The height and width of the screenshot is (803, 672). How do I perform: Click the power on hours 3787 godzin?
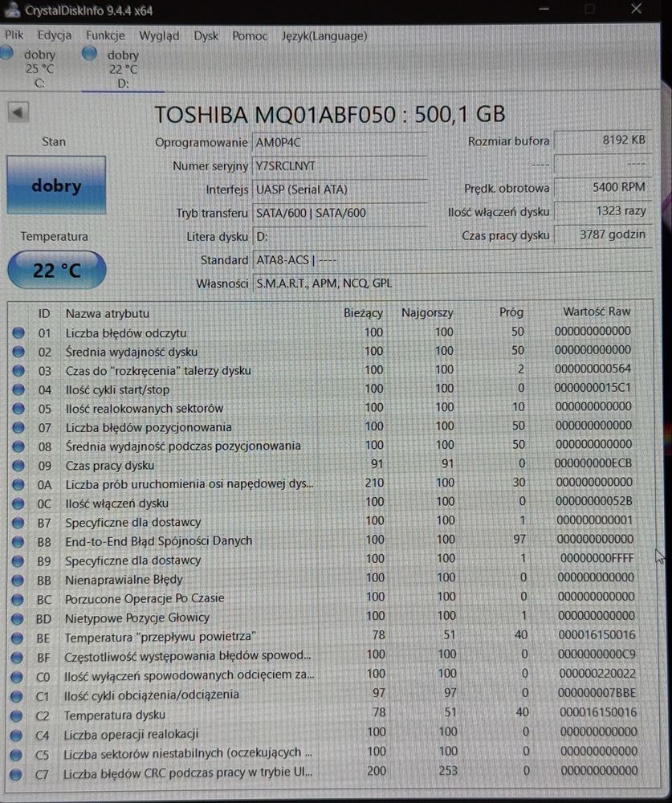[x=603, y=234]
